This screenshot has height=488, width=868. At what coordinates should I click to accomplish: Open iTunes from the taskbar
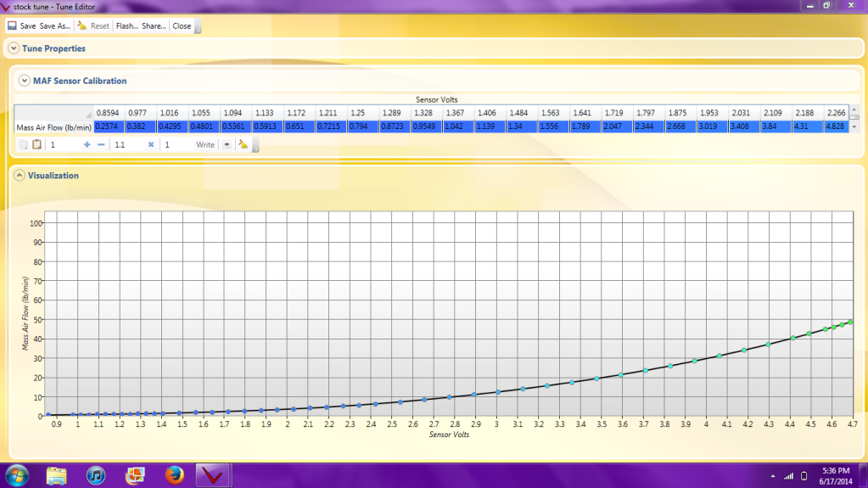click(96, 476)
